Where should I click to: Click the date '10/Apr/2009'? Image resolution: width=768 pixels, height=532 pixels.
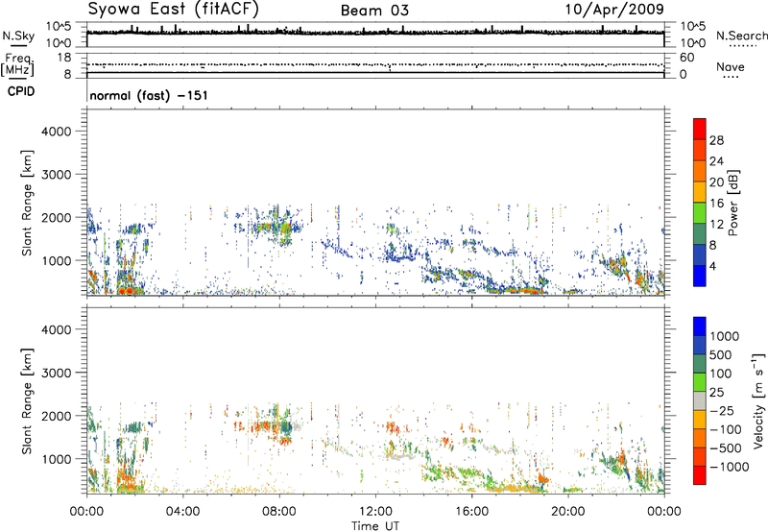click(x=614, y=10)
